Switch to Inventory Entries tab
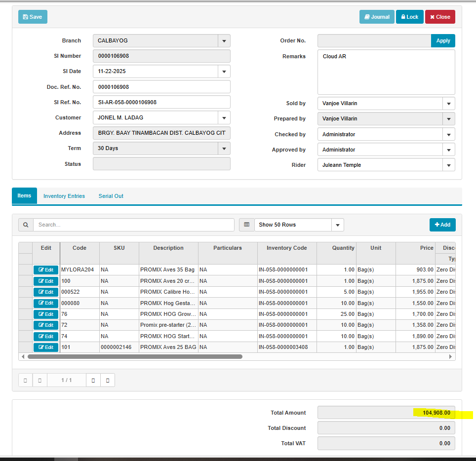 click(64, 196)
